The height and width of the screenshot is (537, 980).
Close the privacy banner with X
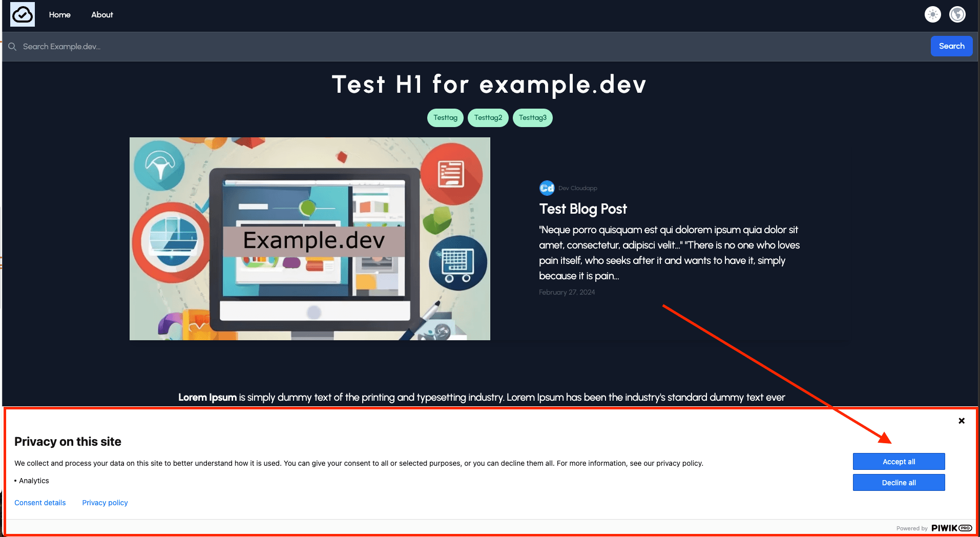click(x=961, y=421)
